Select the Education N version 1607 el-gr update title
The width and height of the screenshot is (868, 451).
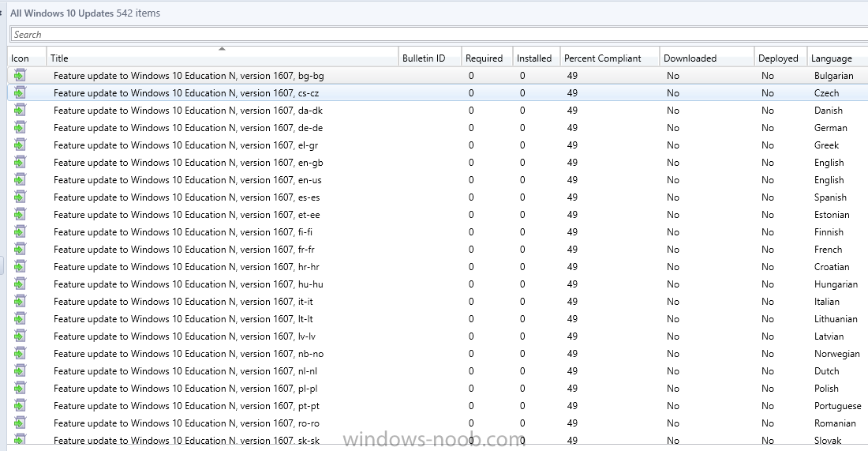click(x=186, y=145)
